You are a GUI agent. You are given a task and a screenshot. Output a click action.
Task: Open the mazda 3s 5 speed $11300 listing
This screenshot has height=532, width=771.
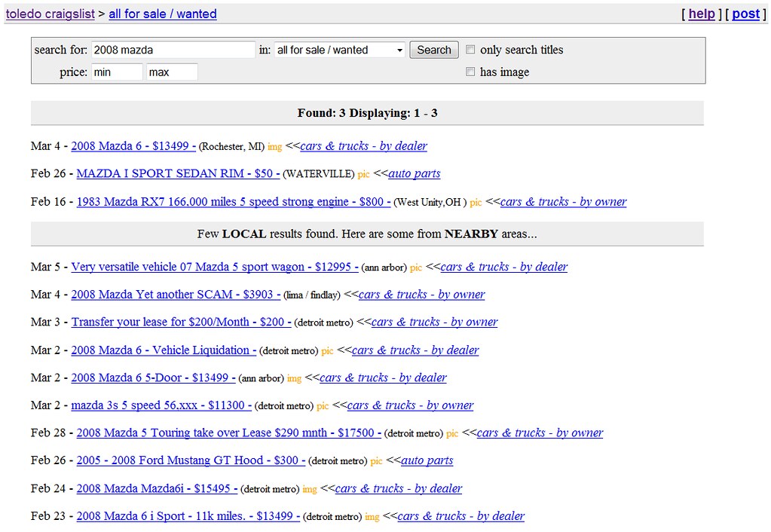pyautogui.click(x=163, y=405)
